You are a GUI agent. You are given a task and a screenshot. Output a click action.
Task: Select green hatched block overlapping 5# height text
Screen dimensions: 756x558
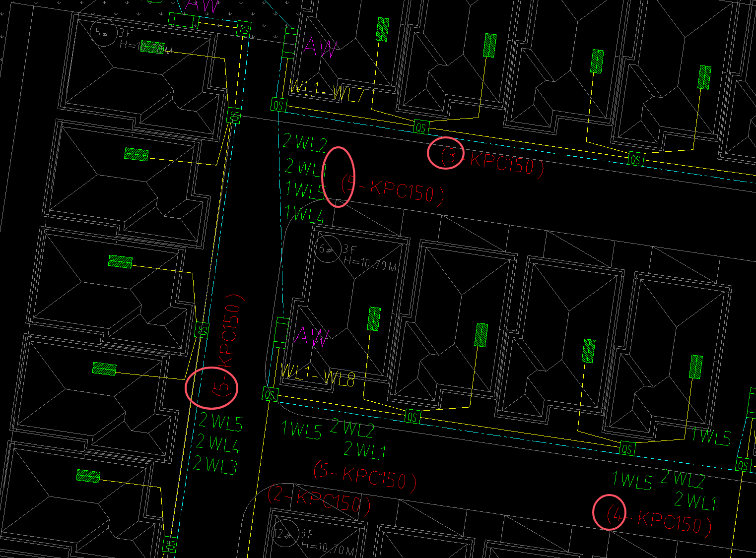[x=152, y=48]
